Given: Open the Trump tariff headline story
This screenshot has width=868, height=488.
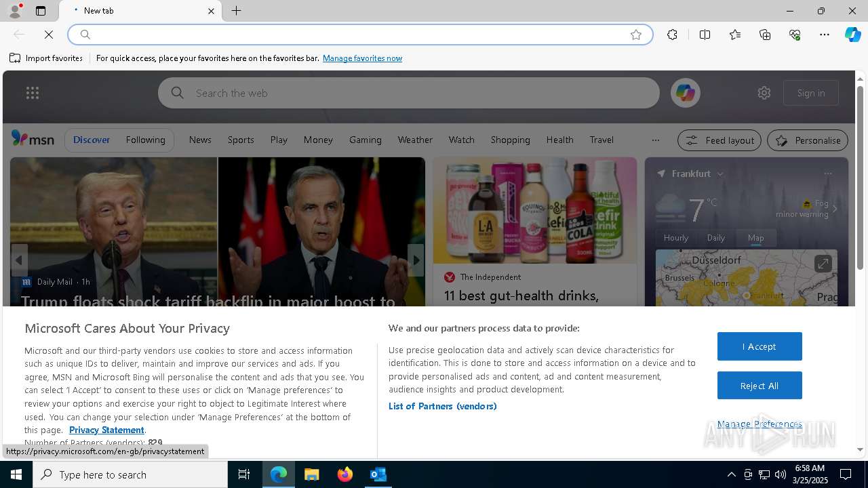Looking at the screenshot, I should pos(208,302).
